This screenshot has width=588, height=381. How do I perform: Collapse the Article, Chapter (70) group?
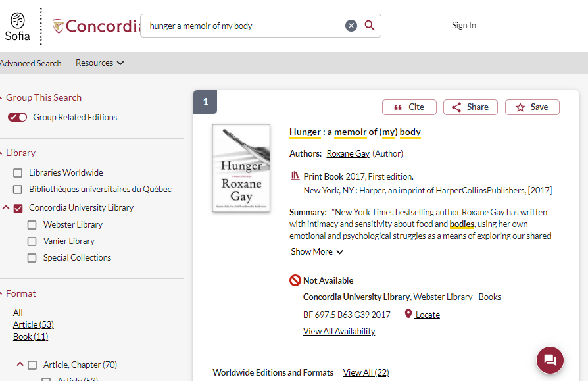(x=20, y=364)
